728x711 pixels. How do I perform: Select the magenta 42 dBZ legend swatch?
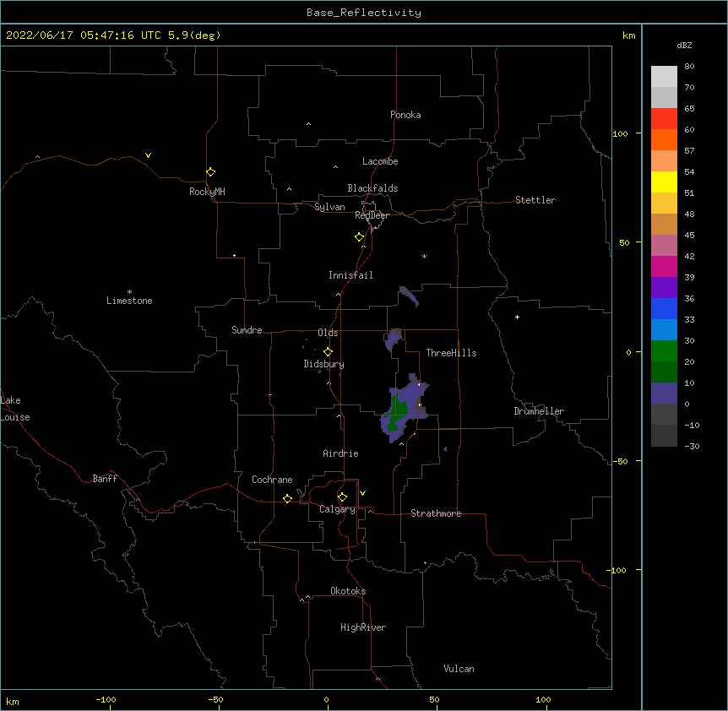pyautogui.click(x=664, y=266)
